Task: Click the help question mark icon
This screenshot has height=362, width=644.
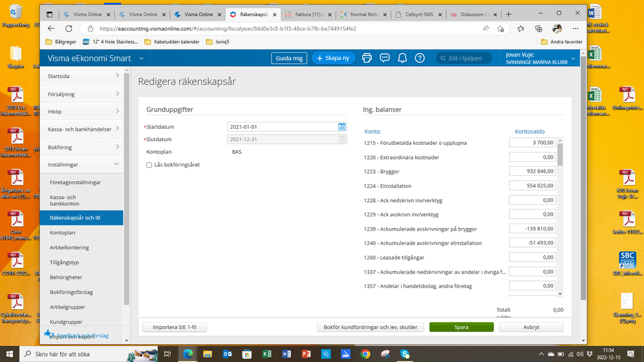Action: tap(419, 58)
